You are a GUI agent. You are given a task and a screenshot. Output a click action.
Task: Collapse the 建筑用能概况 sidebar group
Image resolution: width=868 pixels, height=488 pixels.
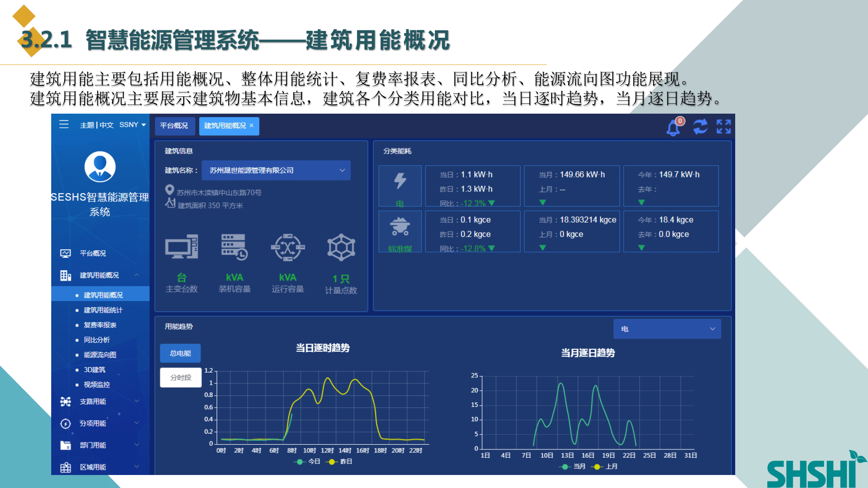click(137, 275)
